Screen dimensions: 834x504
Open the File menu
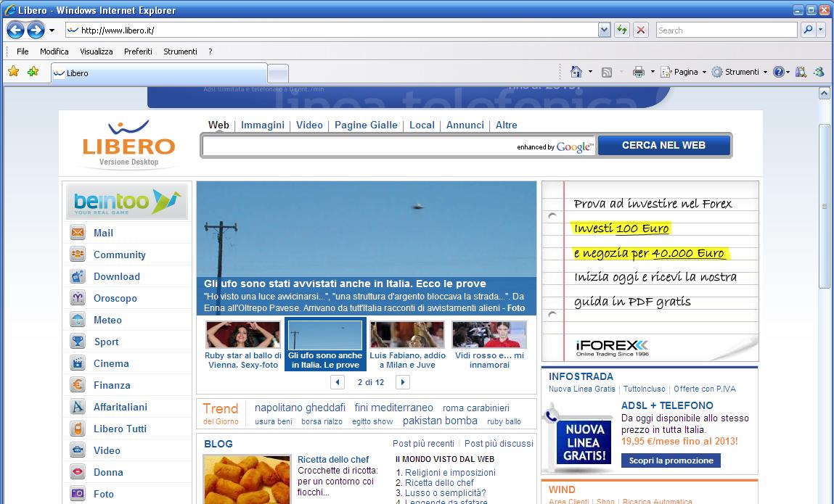click(23, 51)
